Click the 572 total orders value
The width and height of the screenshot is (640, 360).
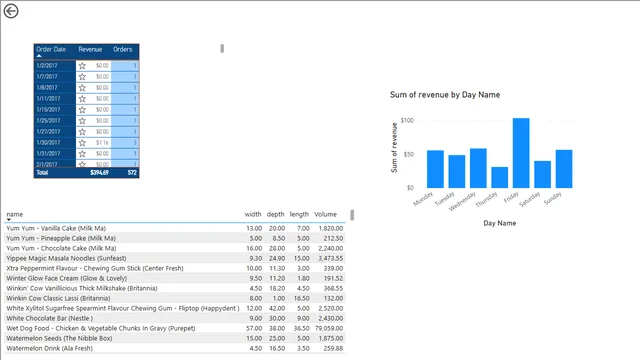132,173
